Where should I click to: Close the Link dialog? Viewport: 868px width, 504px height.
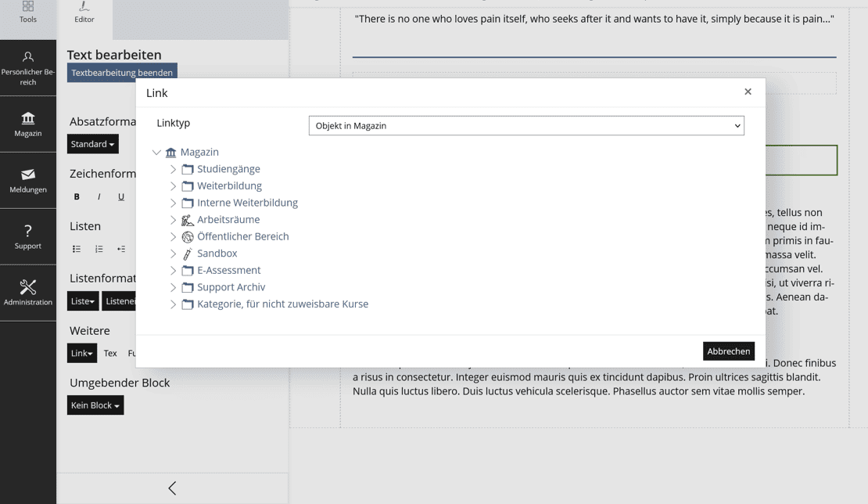click(748, 92)
